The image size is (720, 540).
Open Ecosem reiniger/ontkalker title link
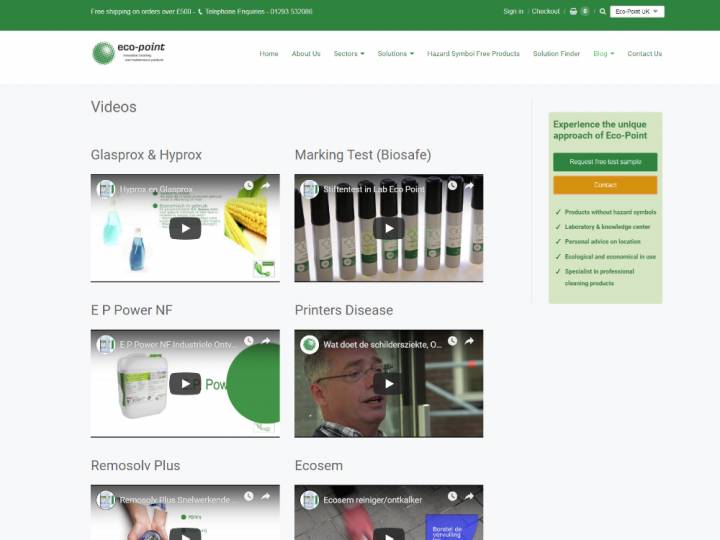372,500
